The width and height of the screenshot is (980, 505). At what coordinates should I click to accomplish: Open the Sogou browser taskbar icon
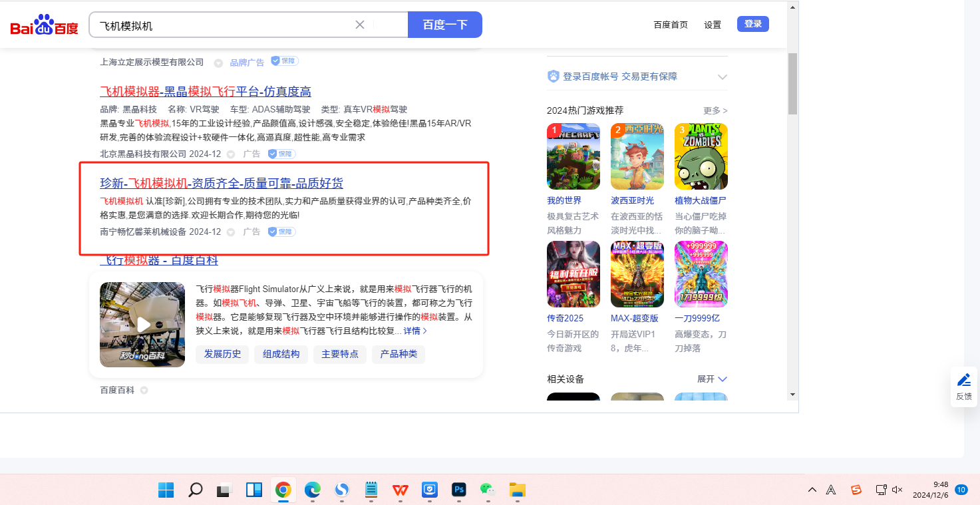[341, 490]
